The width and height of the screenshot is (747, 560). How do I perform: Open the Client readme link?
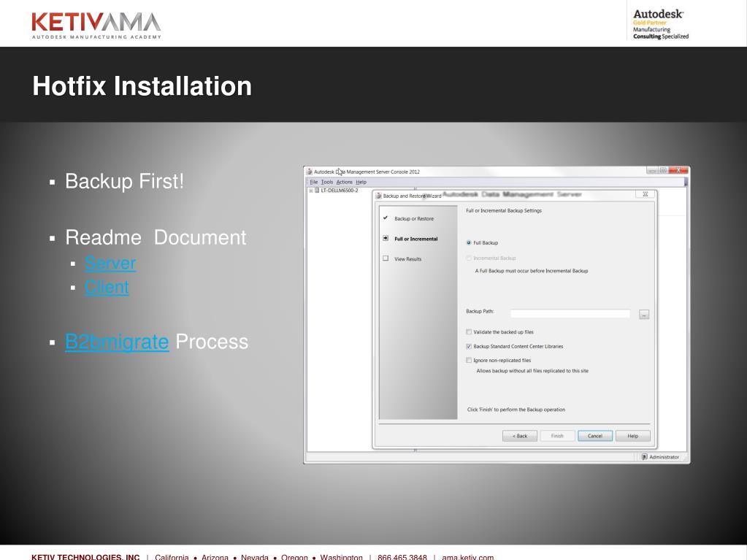click(107, 287)
